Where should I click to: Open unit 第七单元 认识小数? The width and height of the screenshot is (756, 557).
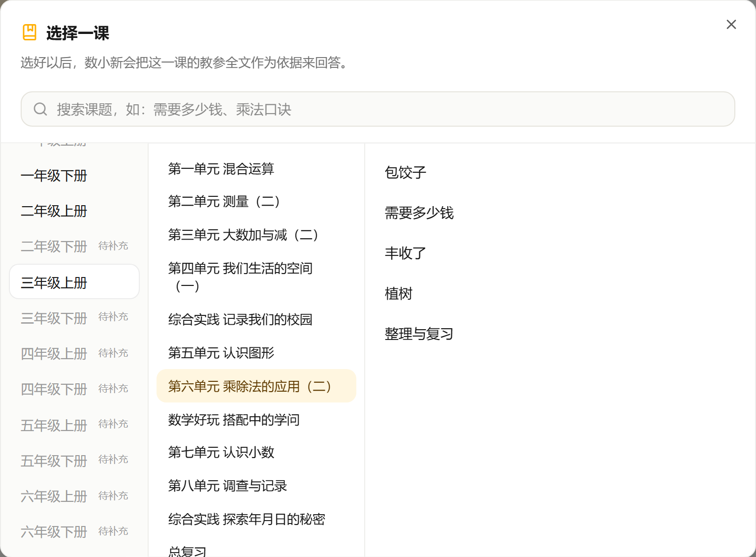pos(256,453)
